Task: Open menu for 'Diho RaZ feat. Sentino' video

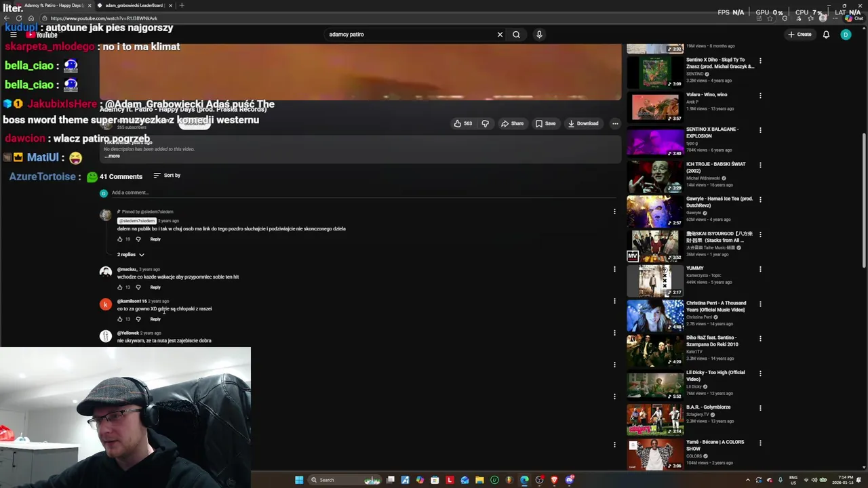Action: tap(760, 338)
